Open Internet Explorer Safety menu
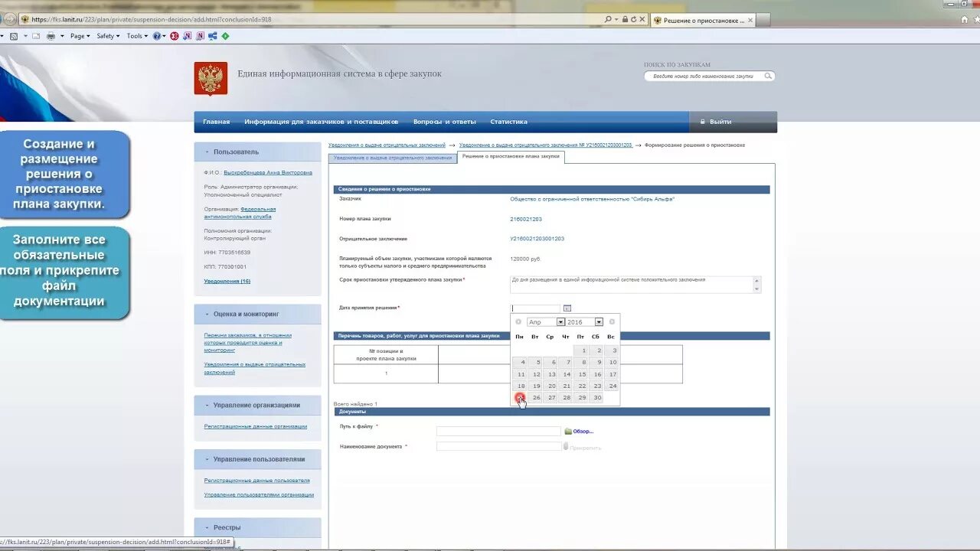Viewport: 980px width, 551px height. click(108, 36)
